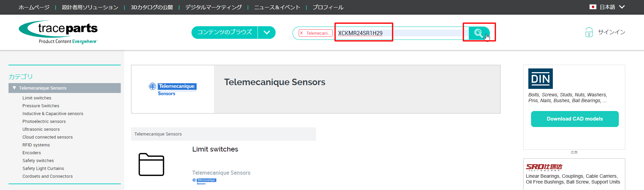Open the TraceParts logo homepage
Screen dimensions: 644x190
tap(58, 32)
